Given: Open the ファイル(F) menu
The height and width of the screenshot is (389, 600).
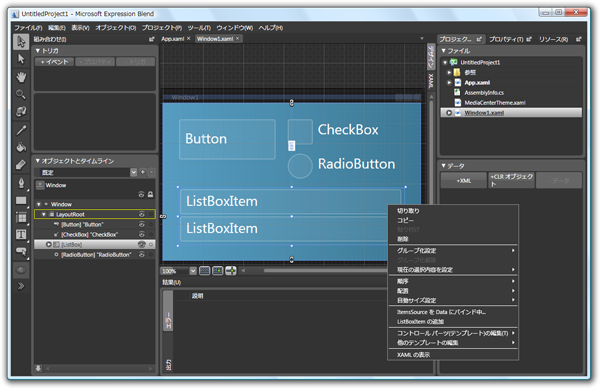Looking at the screenshot, I should click(x=28, y=28).
